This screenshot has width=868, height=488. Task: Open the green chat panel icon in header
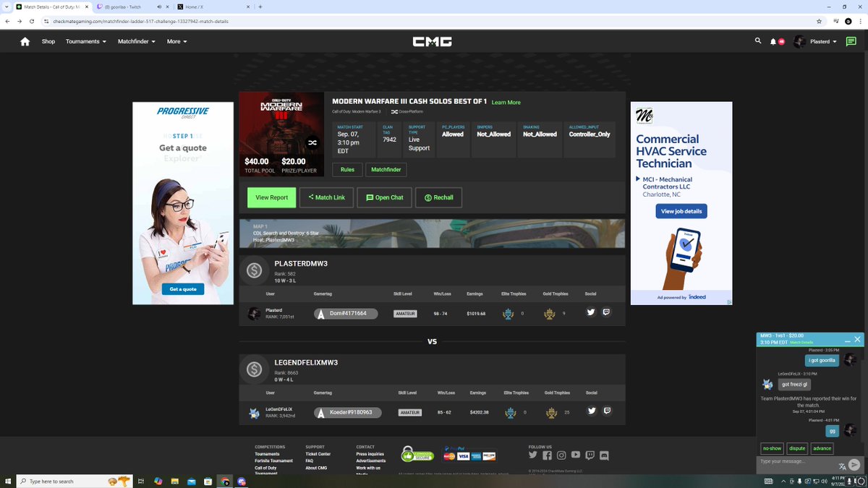(851, 41)
